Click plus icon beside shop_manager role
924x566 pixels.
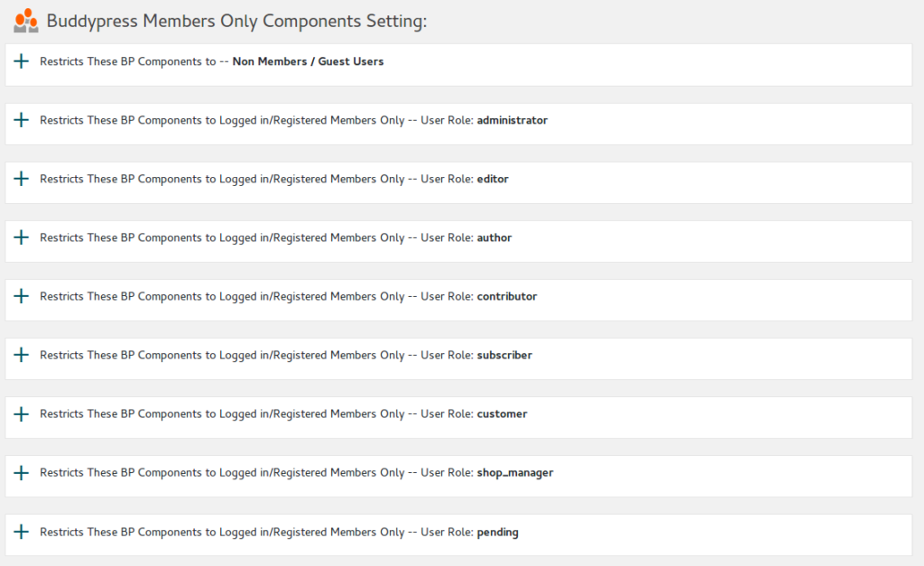click(x=22, y=473)
